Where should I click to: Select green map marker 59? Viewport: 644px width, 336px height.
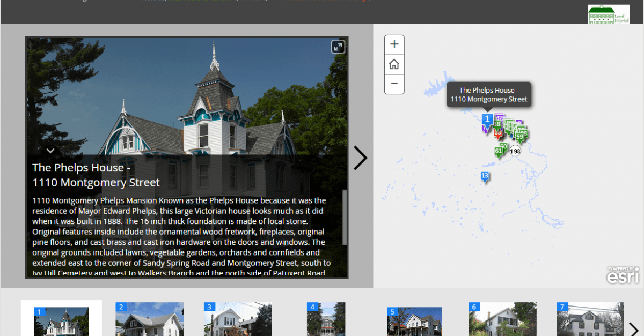519,137
